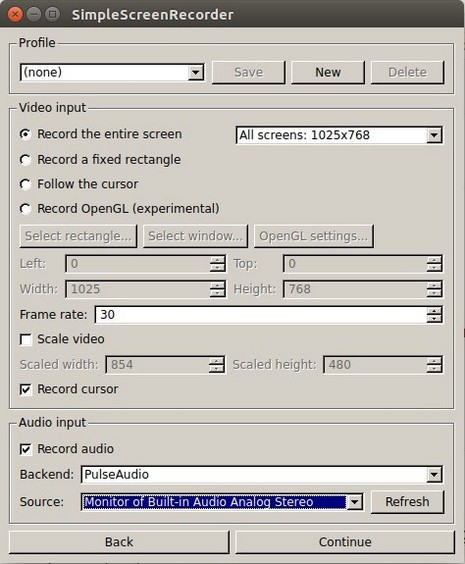
Task: Decrease frame rate with down arrow
Action: click(x=434, y=319)
